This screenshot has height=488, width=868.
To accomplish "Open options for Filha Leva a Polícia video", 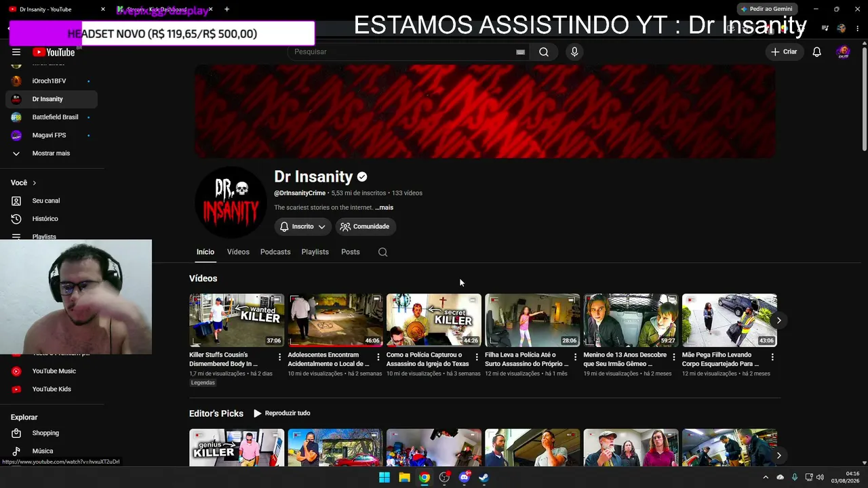I will point(575,357).
